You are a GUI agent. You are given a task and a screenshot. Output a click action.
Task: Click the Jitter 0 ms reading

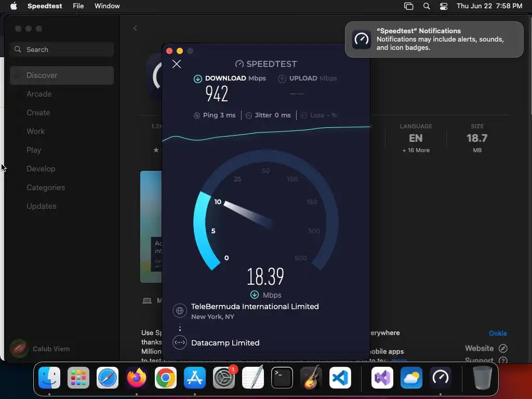click(x=272, y=115)
